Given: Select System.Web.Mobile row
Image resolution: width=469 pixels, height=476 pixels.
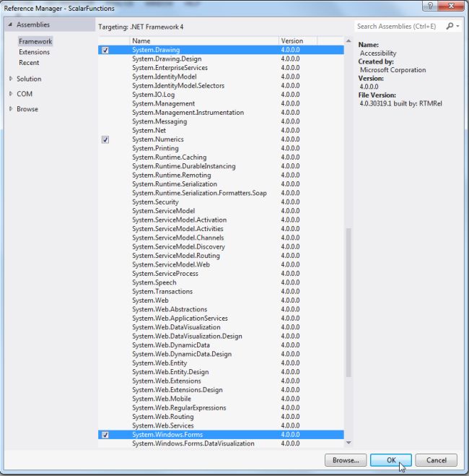Looking at the screenshot, I should coord(221,399).
